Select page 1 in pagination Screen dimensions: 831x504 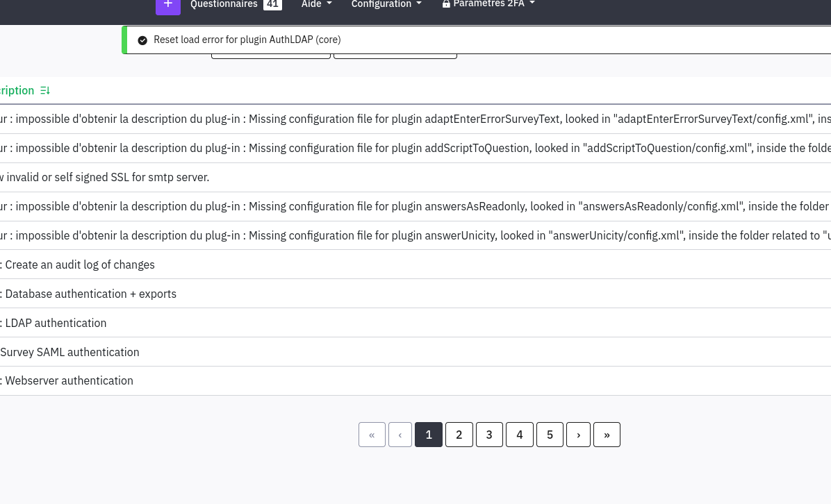[x=429, y=435]
